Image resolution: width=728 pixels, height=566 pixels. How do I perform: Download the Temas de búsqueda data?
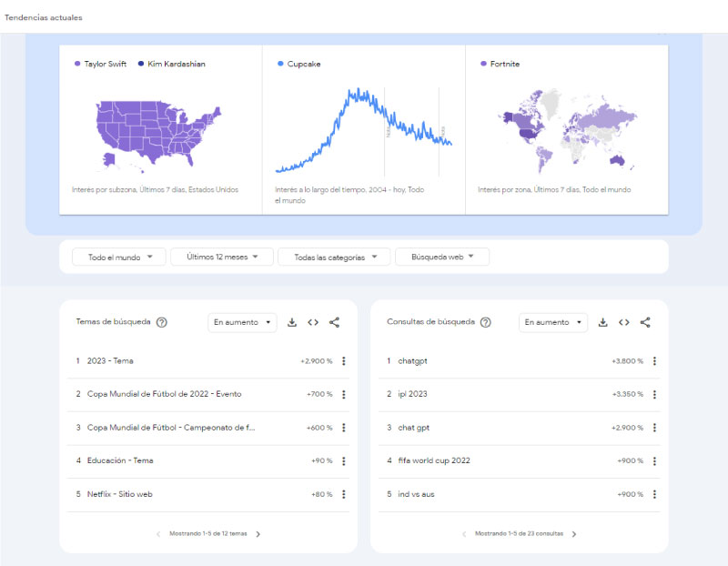tap(291, 322)
